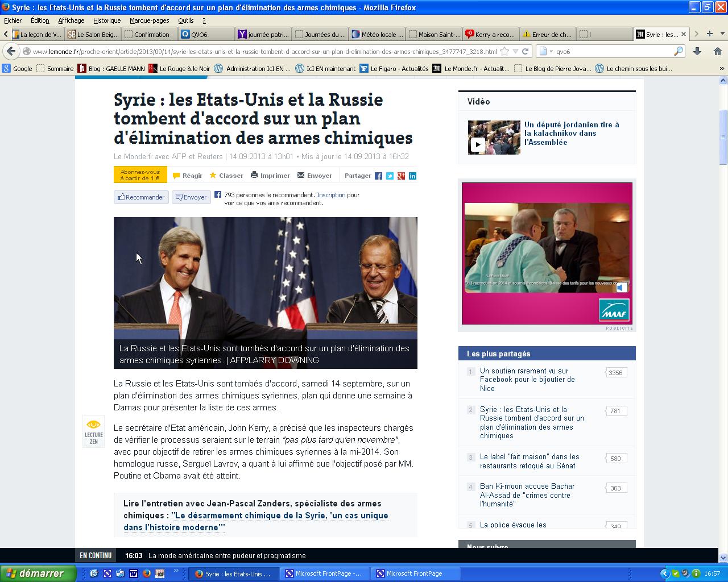Viewport: 728px width, 582px height.
Task: Share article on Facebook icon
Action: (x=378, y=176)
